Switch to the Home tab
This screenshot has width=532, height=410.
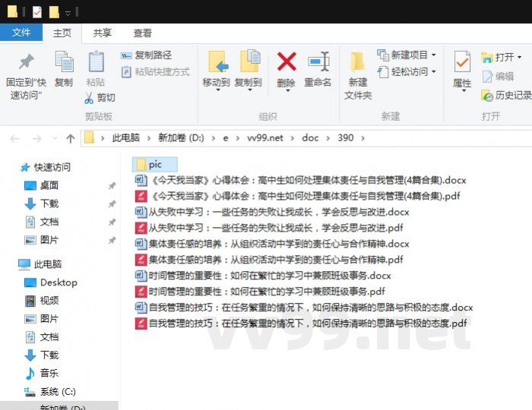(x=62, y=33)
